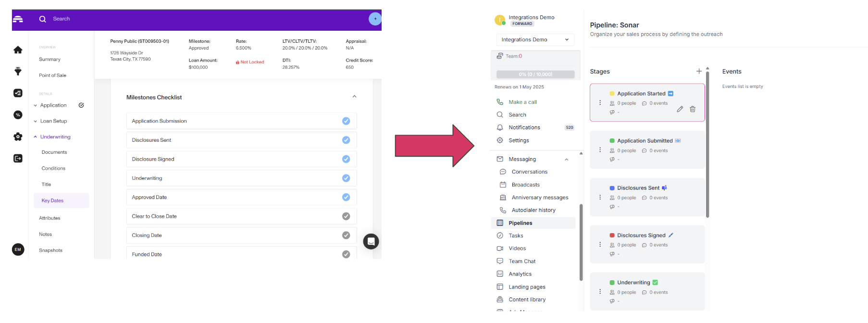Image resolution: width=868 pixels, height=323 pixels.
Task: Open the three-dot menu of Underwriting stage
Action: [600, 291]
